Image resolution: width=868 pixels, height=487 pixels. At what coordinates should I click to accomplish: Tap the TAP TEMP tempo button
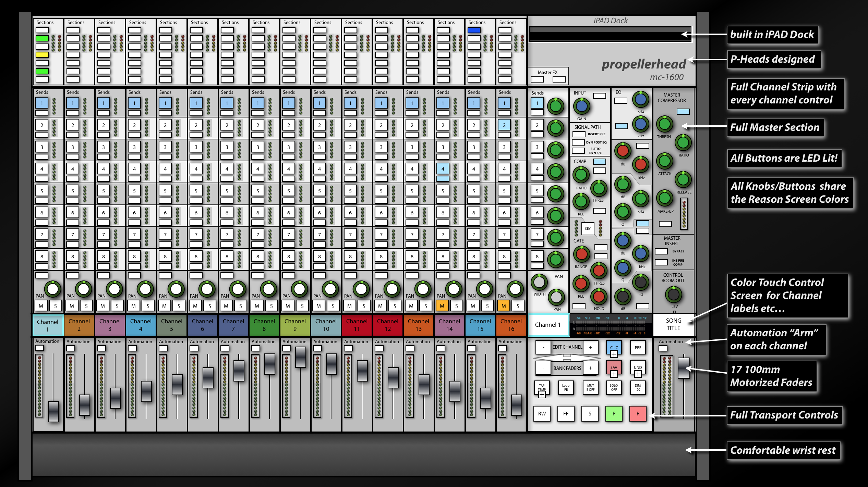[542, 388]
